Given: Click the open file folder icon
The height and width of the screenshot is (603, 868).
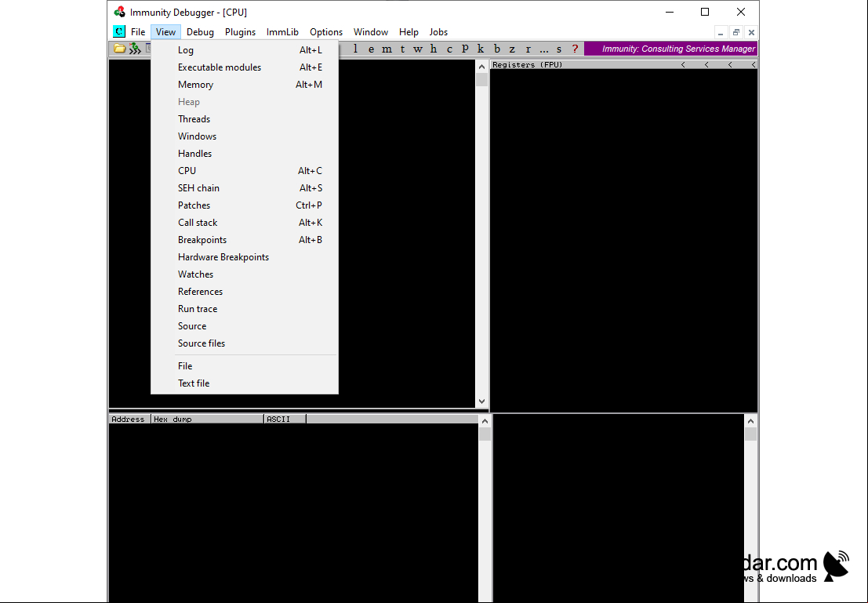Looking at the screenshot, I should [x=119, y=49].
